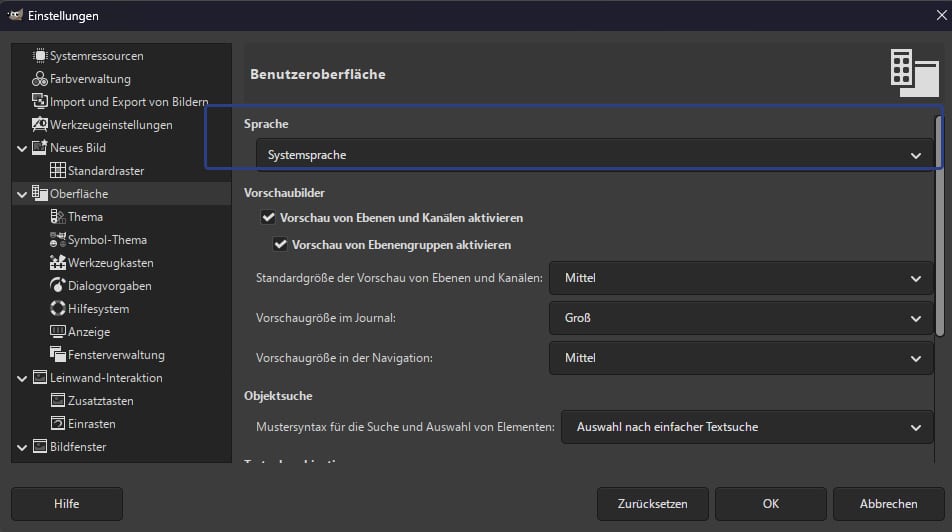Click the Abbrechen button

[888, 504]
